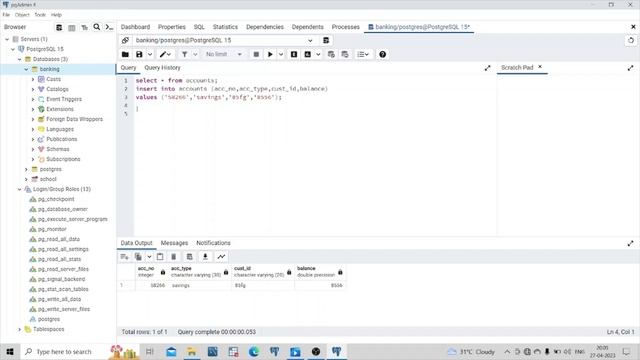Image resolution: width=640 pixels, height=360 pixels.
Task: Save data changes in Data Output
Action: point(189,257)
